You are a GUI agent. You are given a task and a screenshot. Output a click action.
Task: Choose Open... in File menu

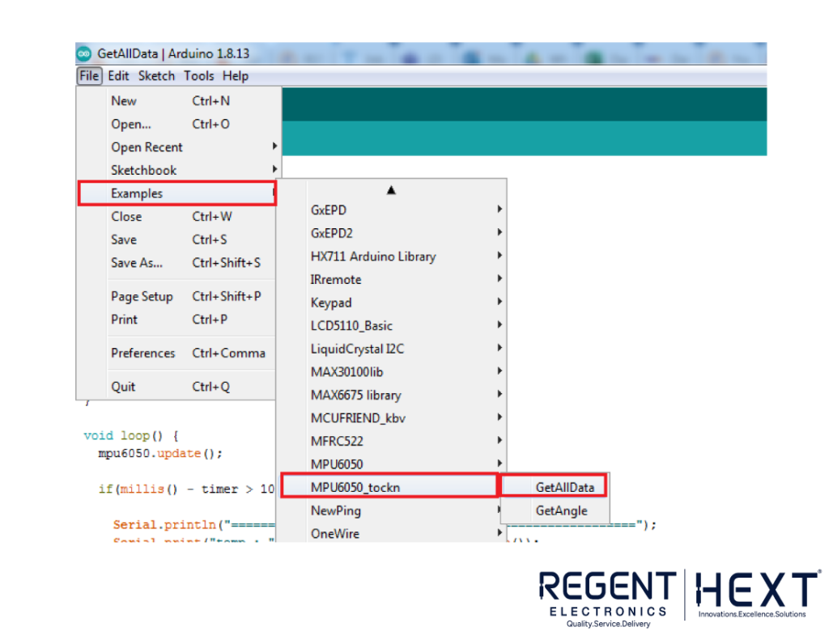coord(177,124)
